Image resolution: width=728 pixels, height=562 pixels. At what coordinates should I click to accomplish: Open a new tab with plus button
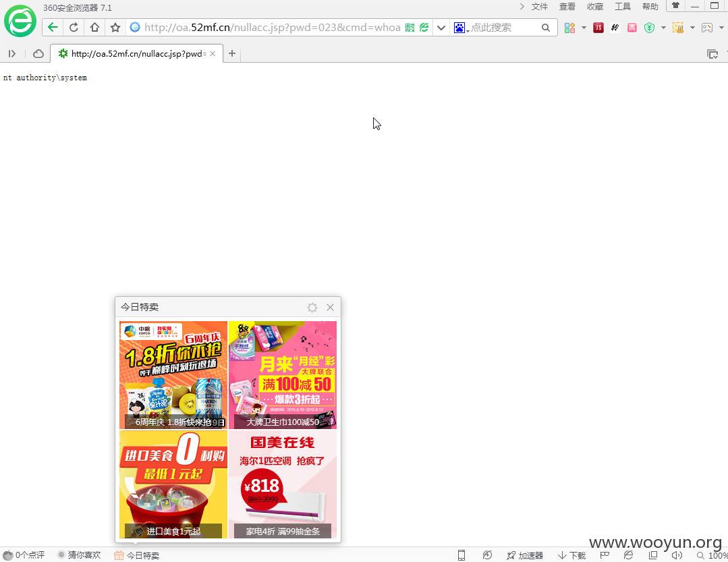click(232, 54)
